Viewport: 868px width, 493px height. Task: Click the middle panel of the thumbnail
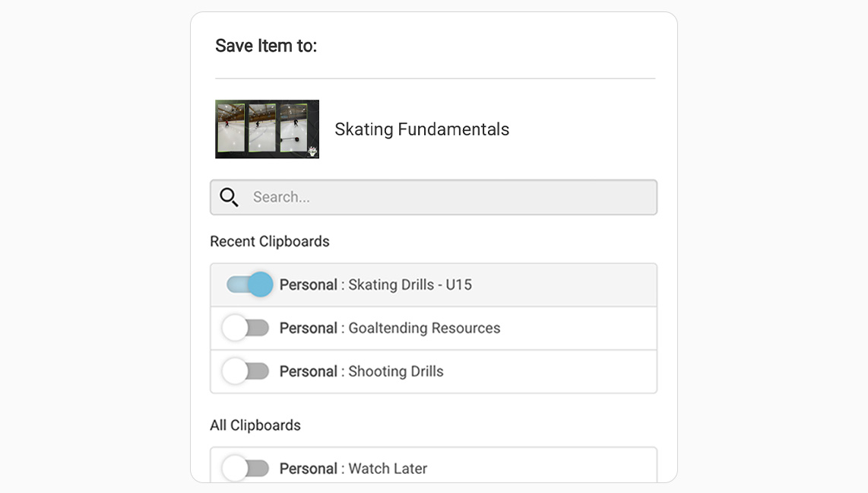[x=262, y=128]
